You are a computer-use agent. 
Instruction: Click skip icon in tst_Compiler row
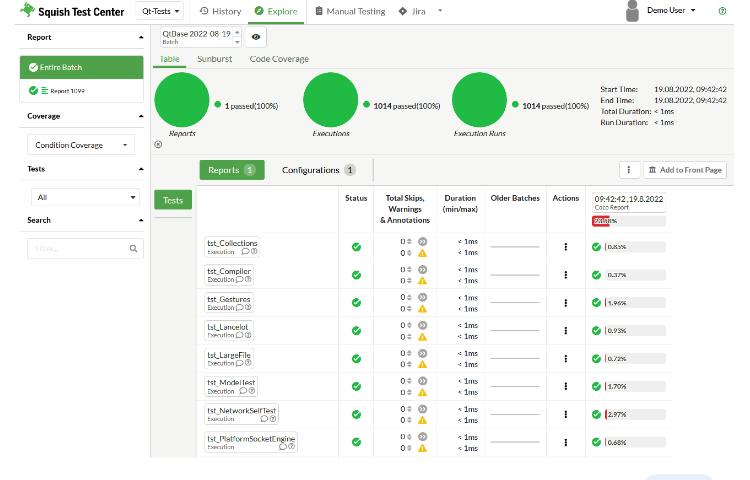422,270
